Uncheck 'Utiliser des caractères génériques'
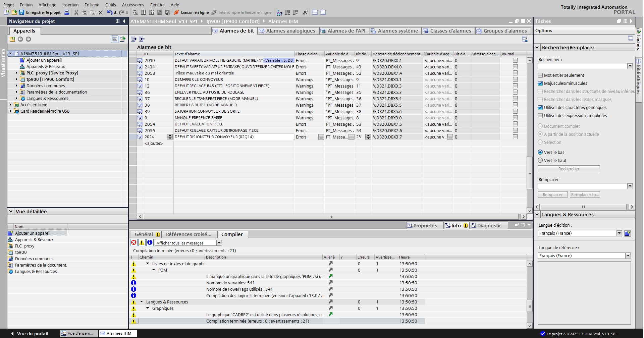This screenshot has height=338, width=644. point(540,108)
